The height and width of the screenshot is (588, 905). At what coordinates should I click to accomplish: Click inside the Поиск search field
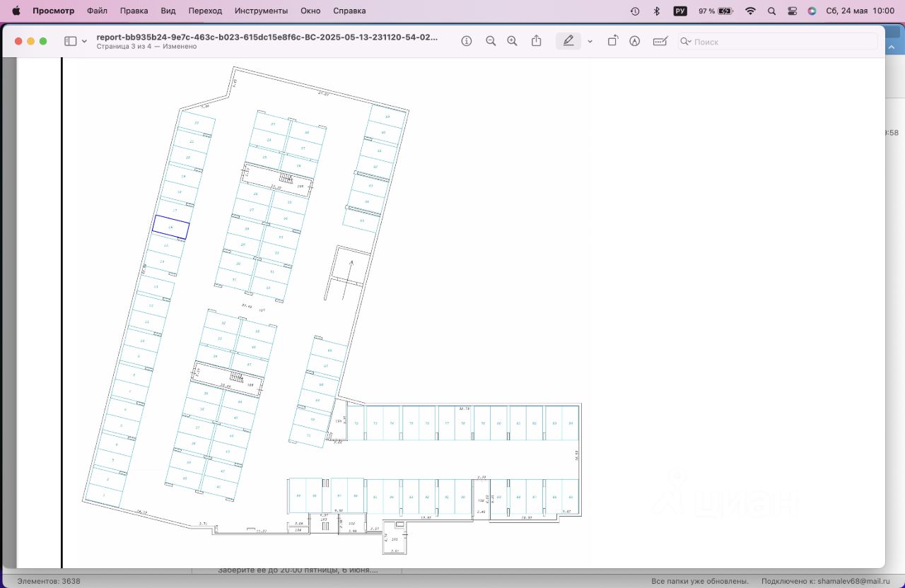778,42
